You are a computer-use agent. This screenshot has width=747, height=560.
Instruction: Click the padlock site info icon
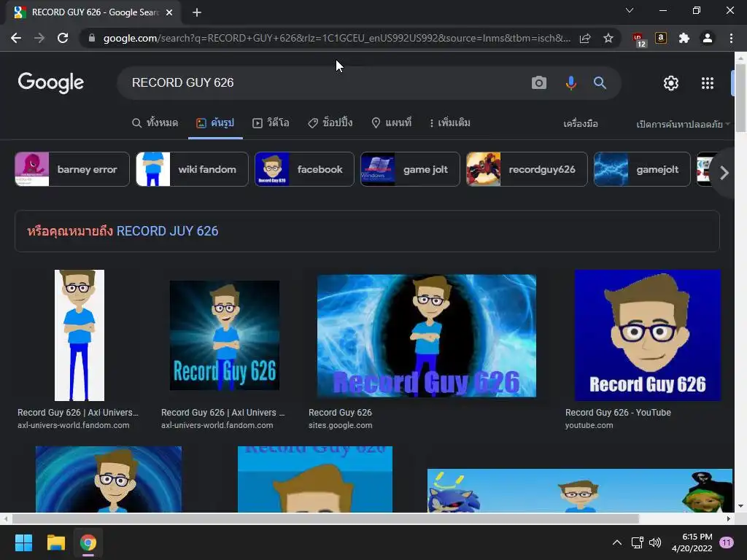tap(92, 38)
